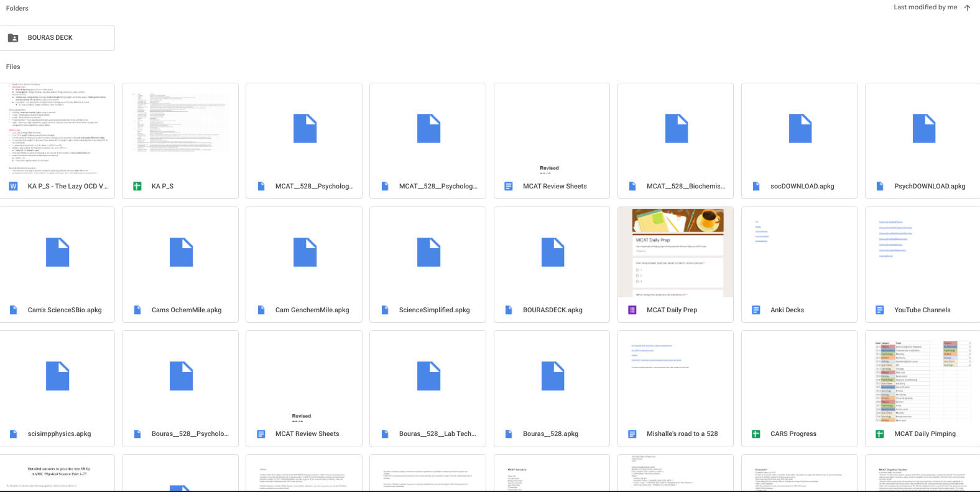980x492 pixels.
Task: Select the file icon beside PsychDOWNLOAD.apkg
Action: (x=880, y=186)
